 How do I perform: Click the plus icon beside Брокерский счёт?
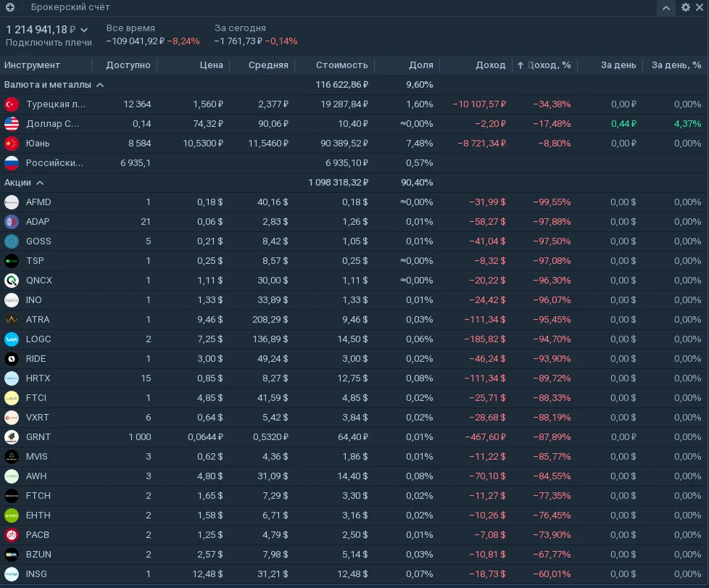[x=10, y=7]
